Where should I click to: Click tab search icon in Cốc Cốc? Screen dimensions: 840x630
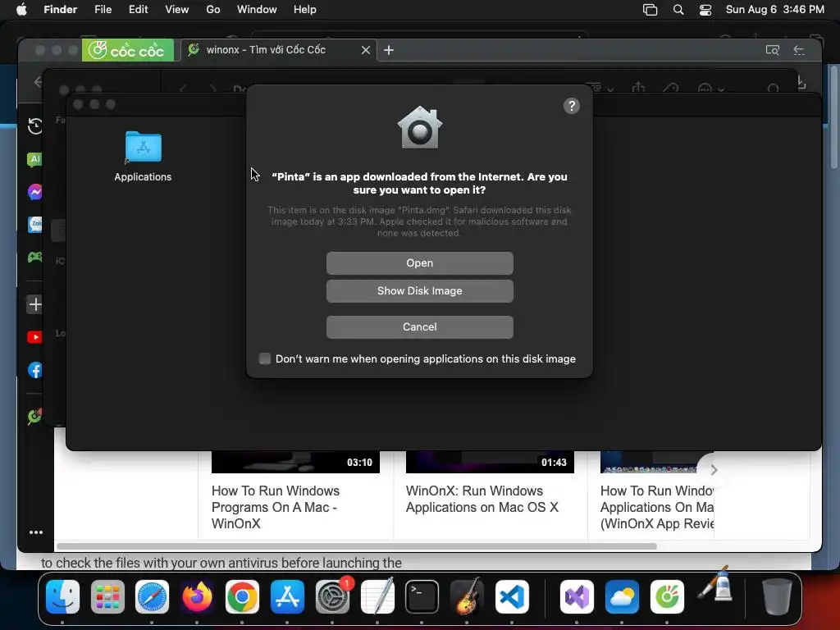click(x=772, y=50)
